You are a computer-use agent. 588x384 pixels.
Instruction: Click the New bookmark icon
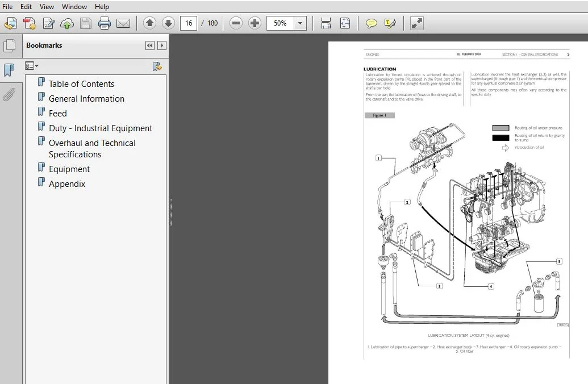tap(157, 66)
